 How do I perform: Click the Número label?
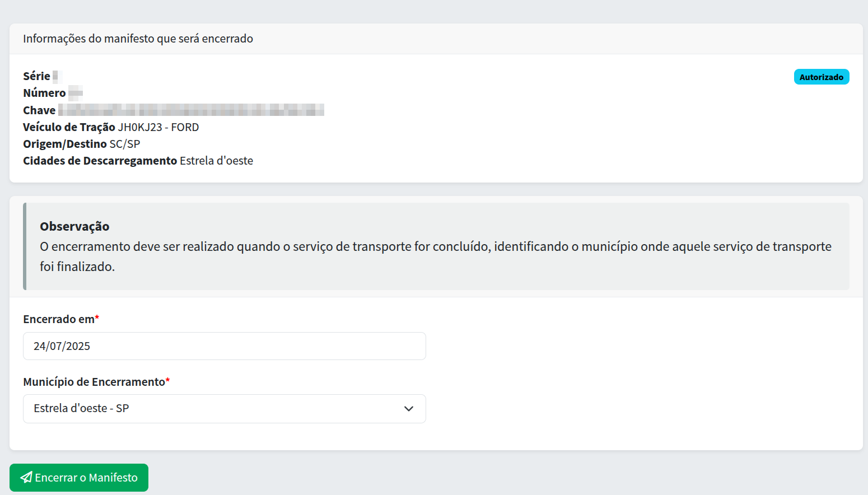(x=44, y=93)
